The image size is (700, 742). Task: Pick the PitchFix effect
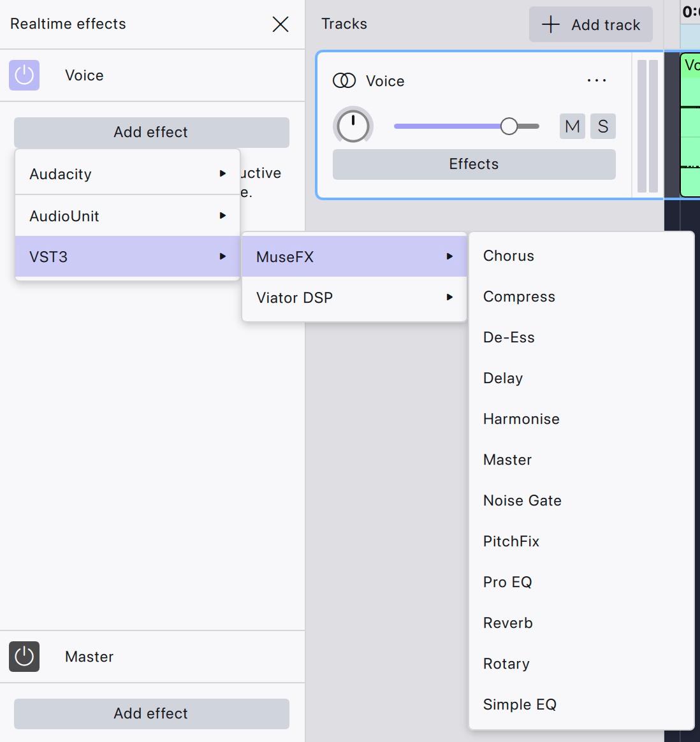coord(581,541)
